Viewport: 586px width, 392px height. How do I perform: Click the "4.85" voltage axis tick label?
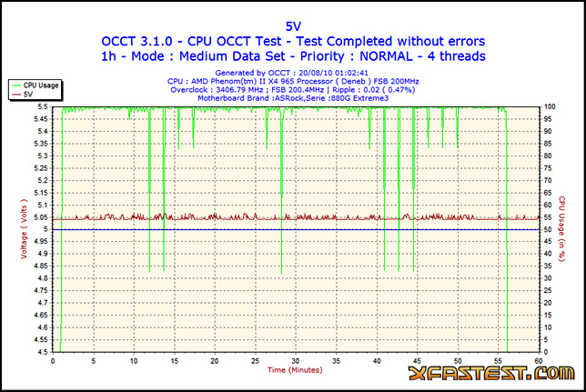click(41, 266)
